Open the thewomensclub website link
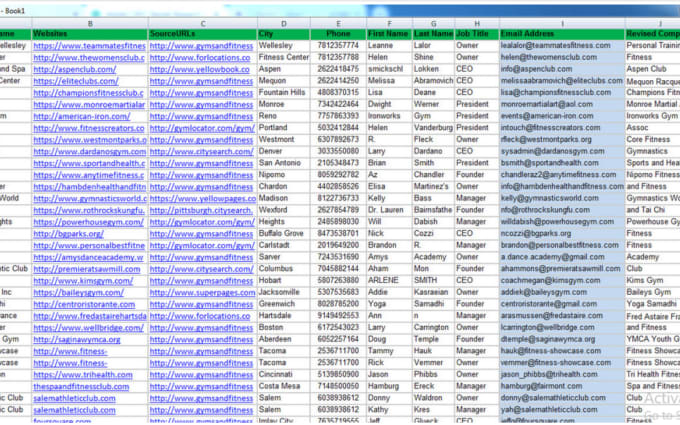This screenshot has width=680, height=425. tap(89, 57)
